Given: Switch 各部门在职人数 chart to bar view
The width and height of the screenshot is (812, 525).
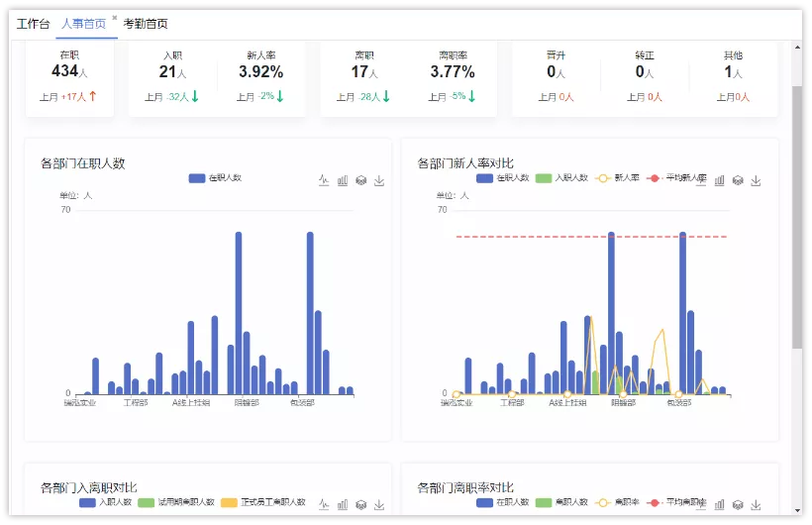Looking at the screenshot, I should (343, 180).
